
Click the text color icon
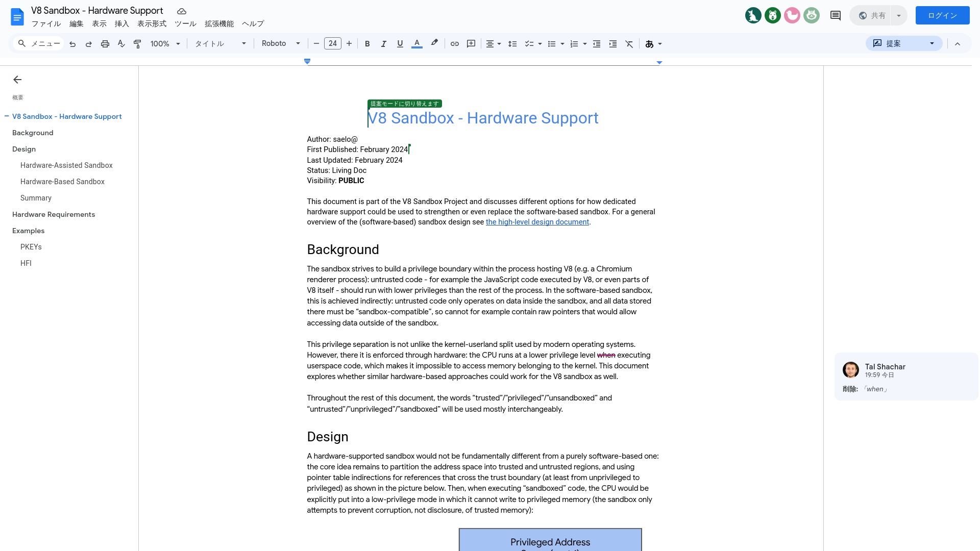416,44
